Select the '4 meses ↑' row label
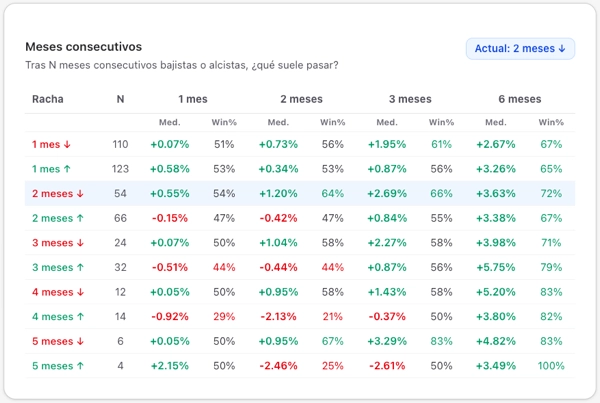The width and height of the screenshot is (600, 403). coord(58,317)
